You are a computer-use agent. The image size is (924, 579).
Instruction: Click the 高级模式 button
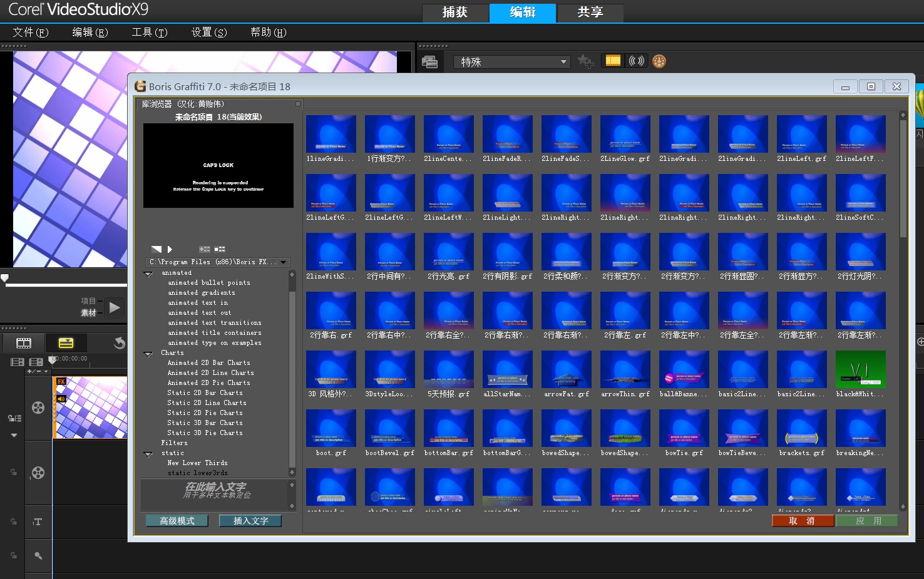[x=177, y=521]
